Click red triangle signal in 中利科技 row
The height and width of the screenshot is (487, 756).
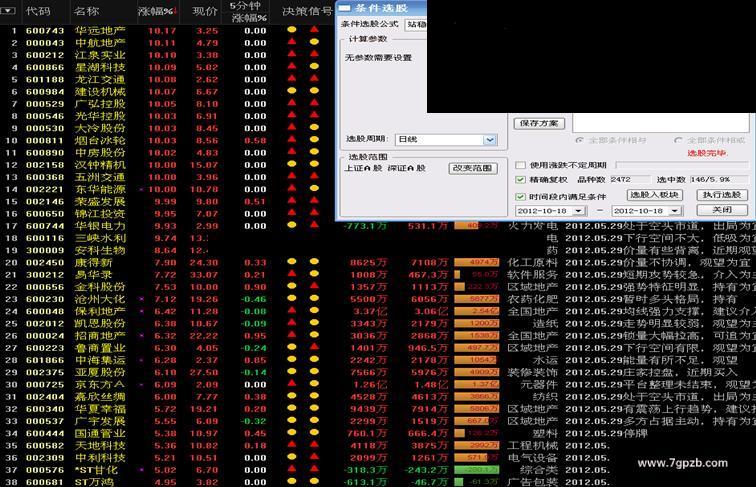point(314,457)
